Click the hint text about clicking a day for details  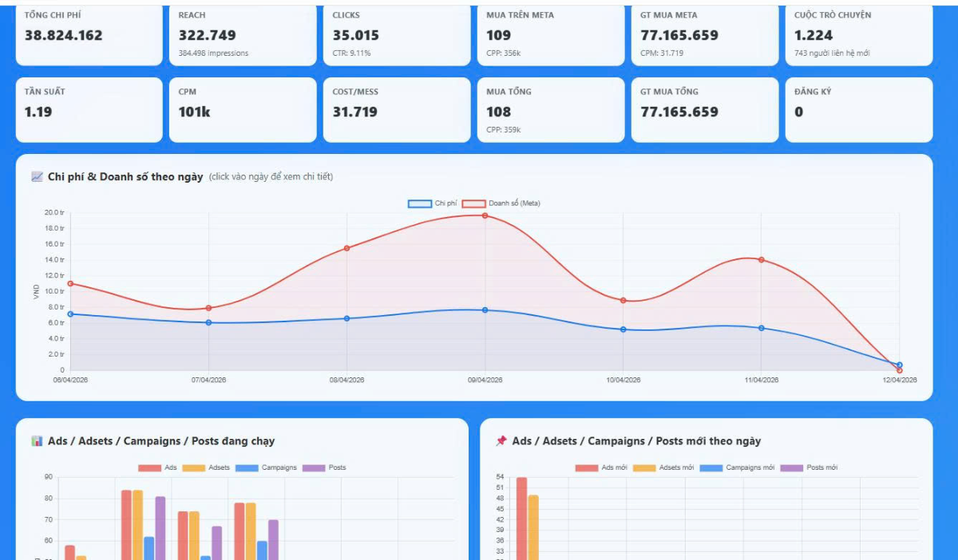coord(271,177)
